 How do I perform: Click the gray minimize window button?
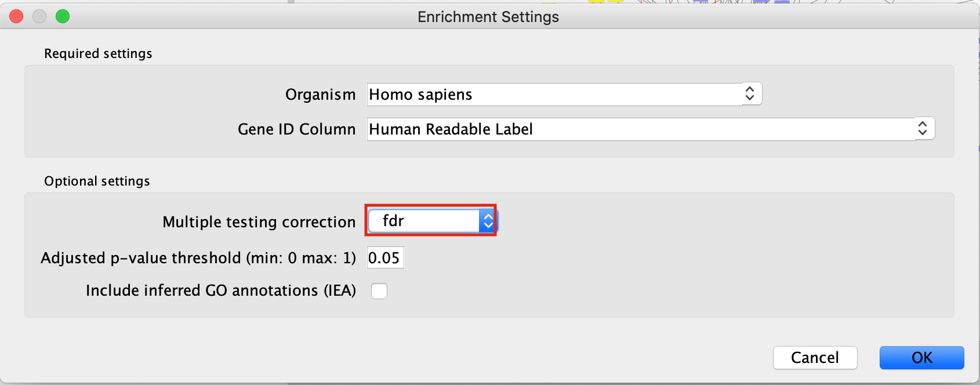[x=39, y=17]
